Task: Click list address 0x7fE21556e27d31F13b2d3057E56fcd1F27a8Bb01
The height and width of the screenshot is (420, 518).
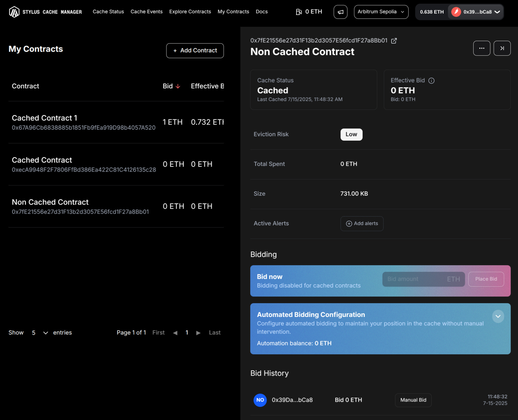Action: pos(80,212)
